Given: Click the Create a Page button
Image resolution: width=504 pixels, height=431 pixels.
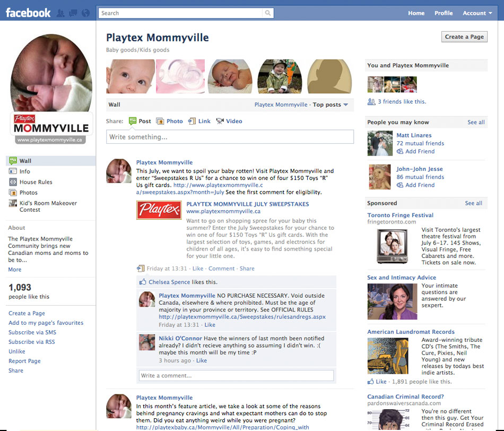Looking at the screenshot, I should click(x=464, y=37).
